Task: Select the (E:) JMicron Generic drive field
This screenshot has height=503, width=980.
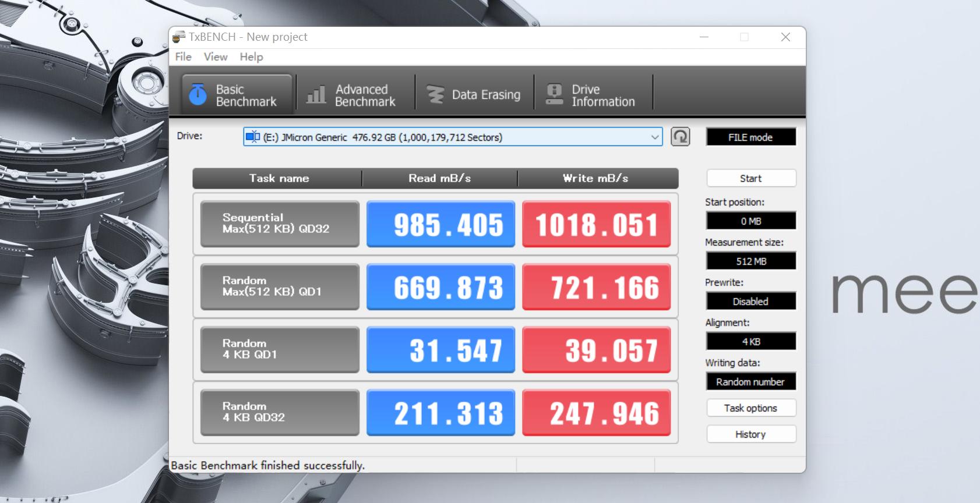Action: point(453,137)
